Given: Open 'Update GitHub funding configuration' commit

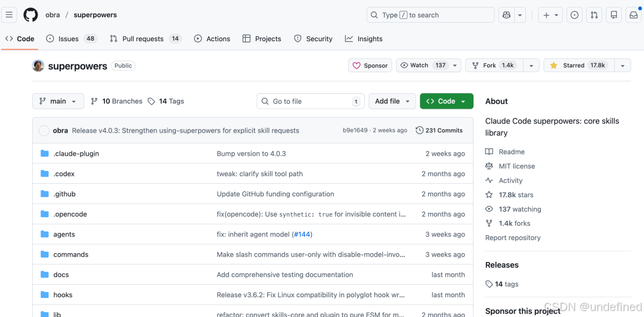Looking at the screenshot, I should 275,193.
